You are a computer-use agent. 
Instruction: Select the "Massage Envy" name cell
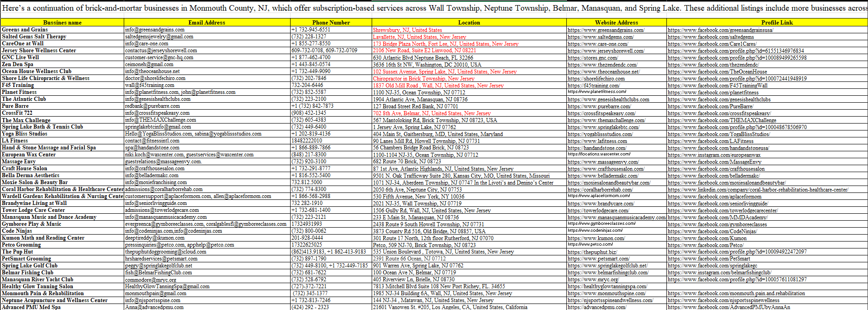62,161
